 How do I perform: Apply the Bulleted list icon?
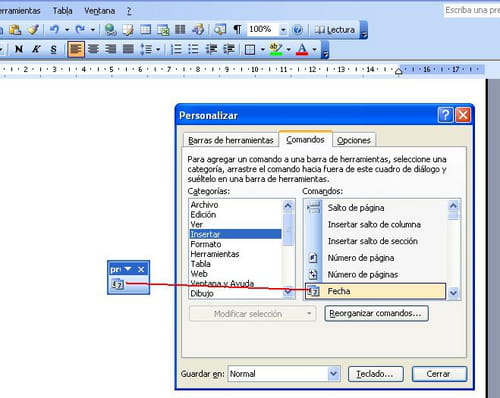click(x=193, y=49)
